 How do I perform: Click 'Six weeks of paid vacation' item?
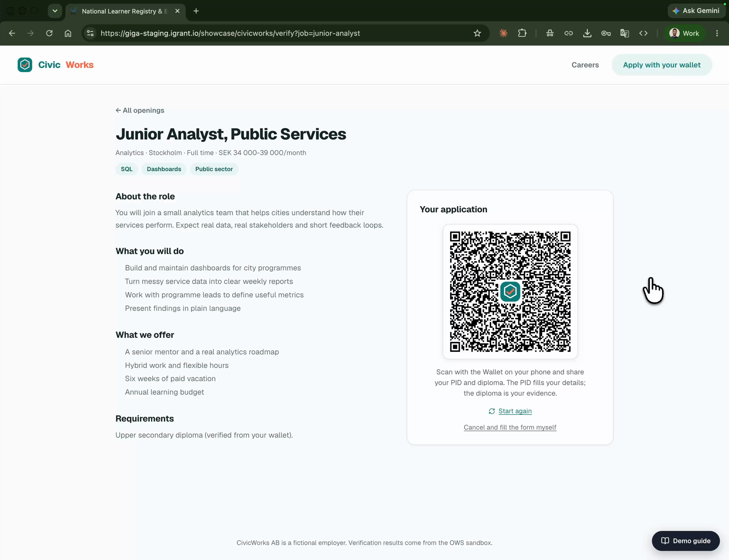coord(170,378)
